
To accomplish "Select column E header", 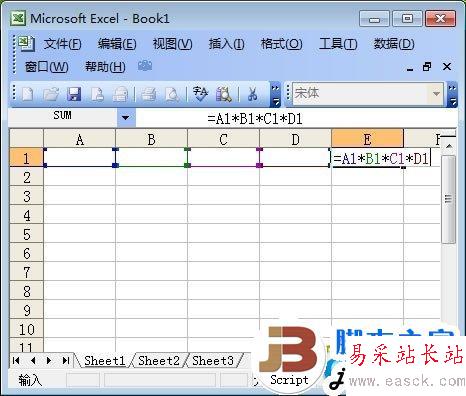I will [x=367, y=139].
